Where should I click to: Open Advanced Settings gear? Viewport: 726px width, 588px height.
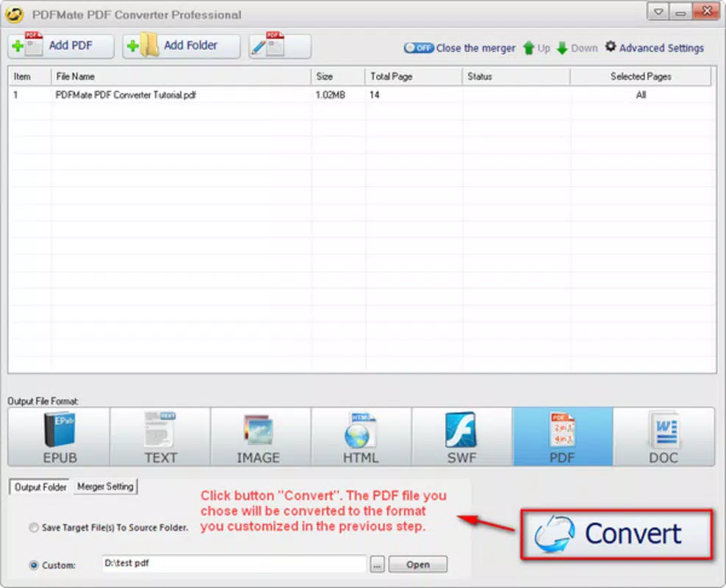tap(655, 48)
